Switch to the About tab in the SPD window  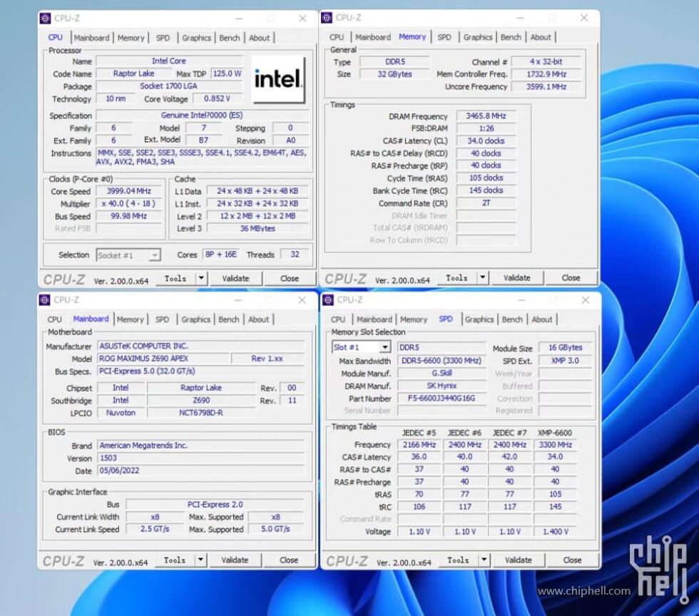pyautogui.click(x=543, y=319)
